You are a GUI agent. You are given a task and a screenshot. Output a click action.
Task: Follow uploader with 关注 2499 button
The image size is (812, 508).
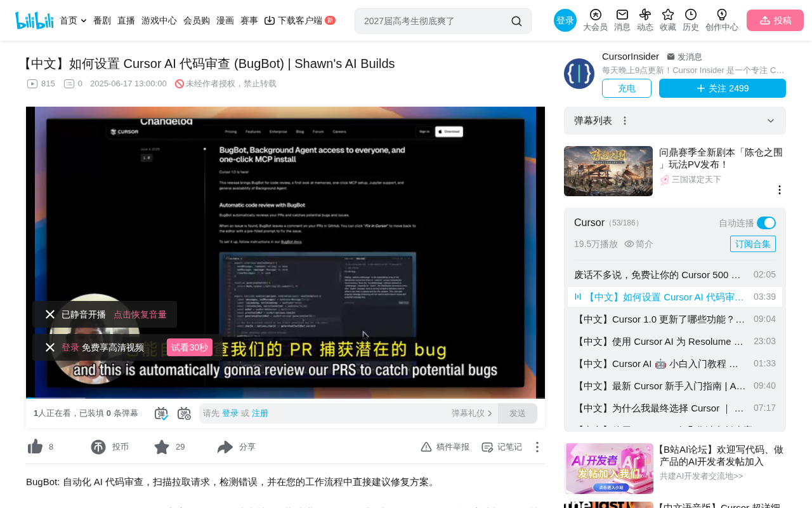click(x=723, y=88)
